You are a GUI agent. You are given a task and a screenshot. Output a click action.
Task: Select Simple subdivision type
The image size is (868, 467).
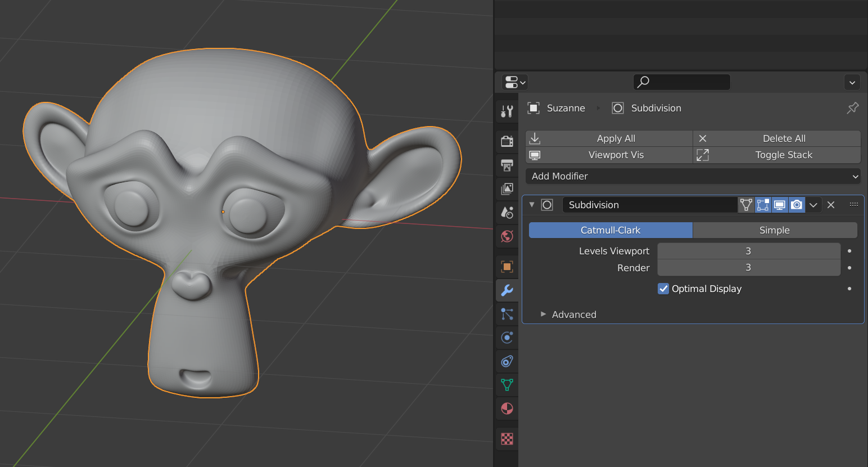click(775, 230)
